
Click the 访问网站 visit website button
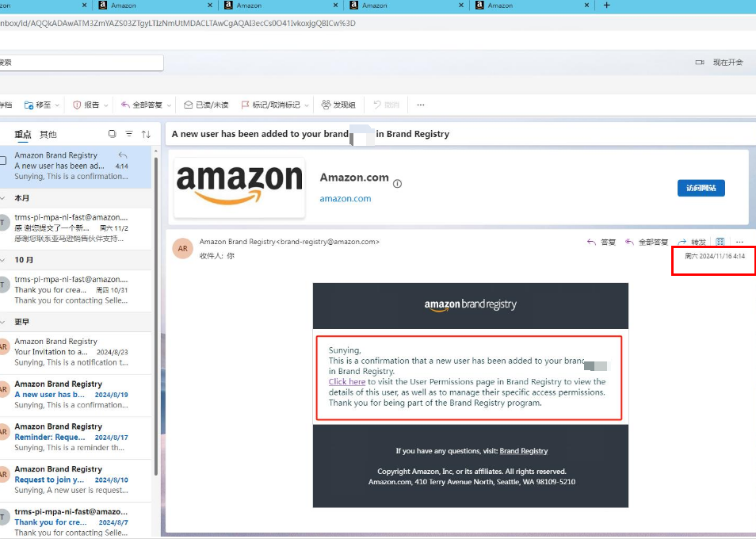[x=701, y=188]
